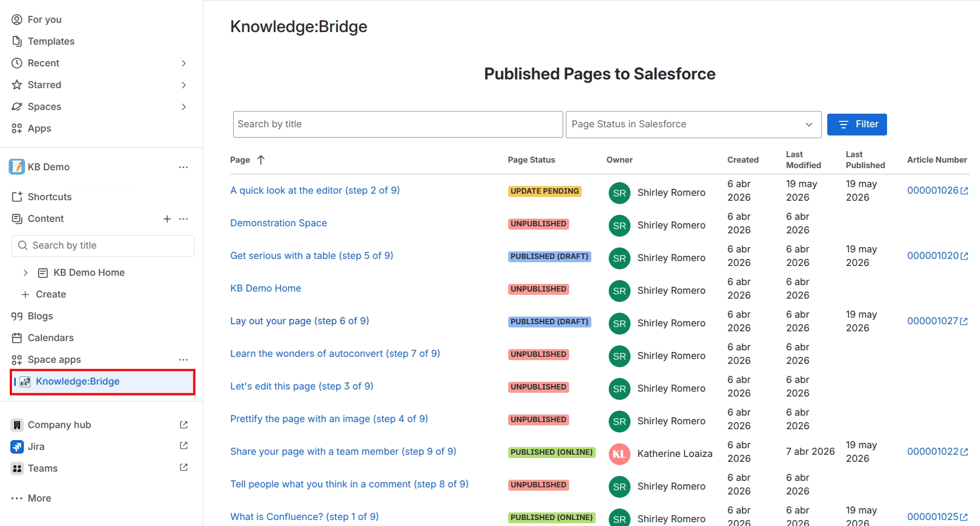Screen dimensions: 980x526
Task: Click the Templates document icon
Action: [x=17, y=41]
